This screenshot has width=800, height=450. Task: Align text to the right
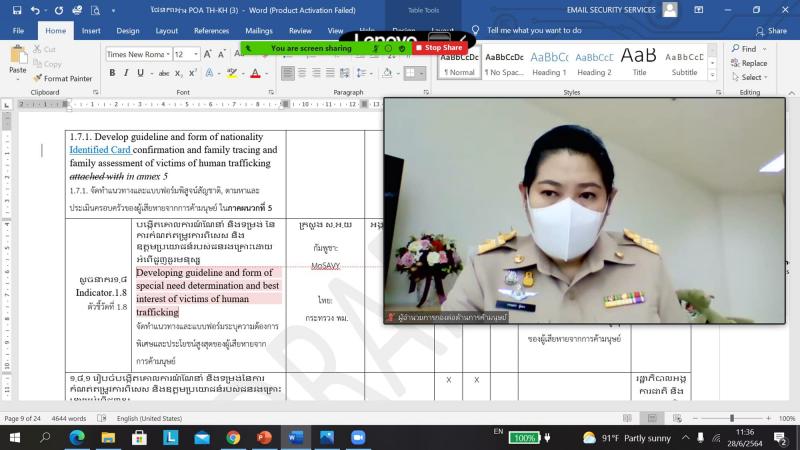316,73
